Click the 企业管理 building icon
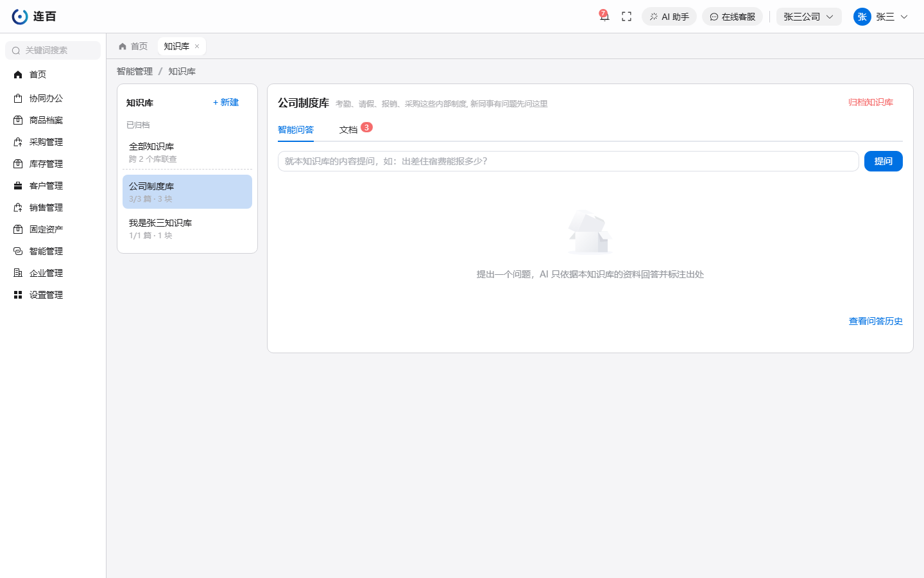924x578 pixels. coord(18,273)
